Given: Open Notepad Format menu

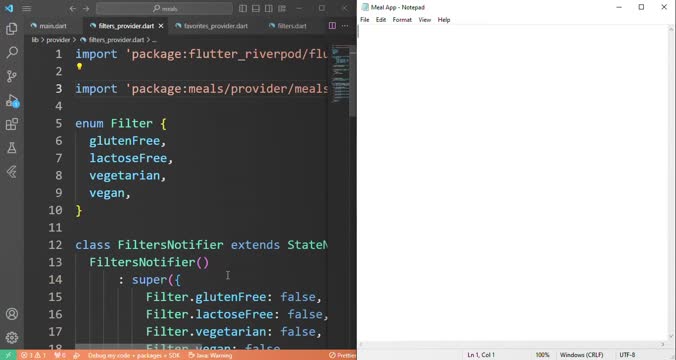Looking at the screenshot, I should point(402,20).
